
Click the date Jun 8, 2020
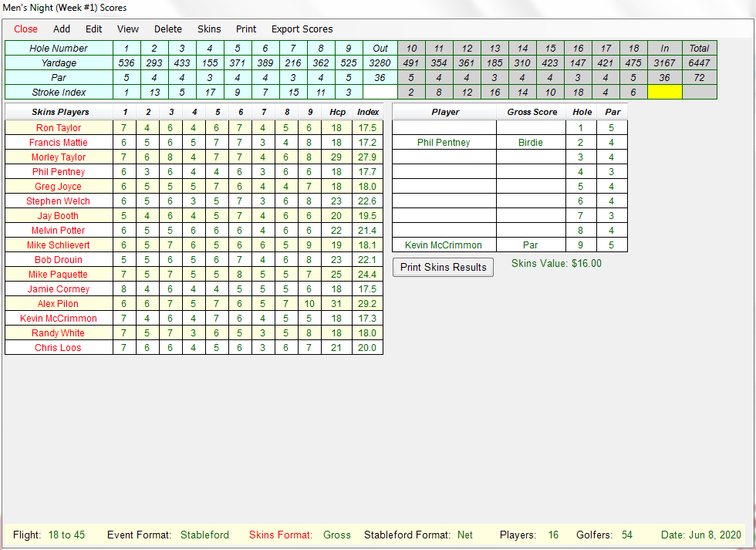pos(700,535)
